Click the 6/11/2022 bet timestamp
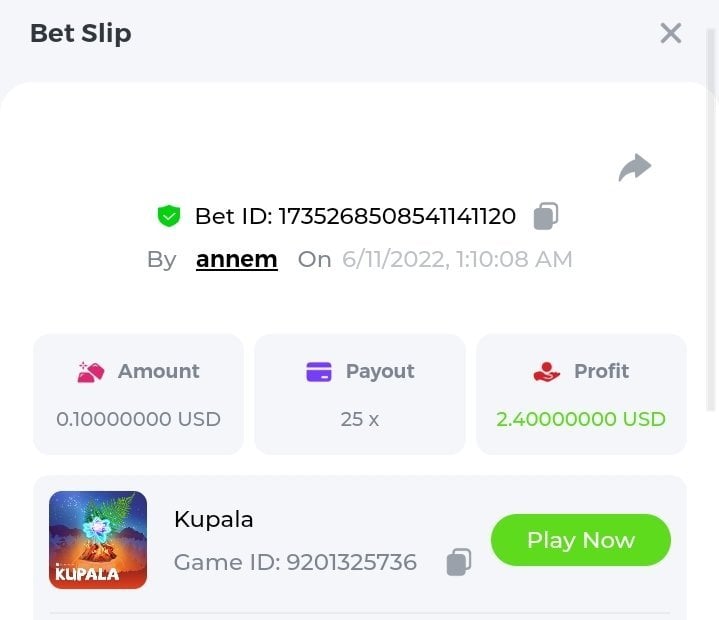This screenshot has width=719, height=620. (x=457, y=260)
